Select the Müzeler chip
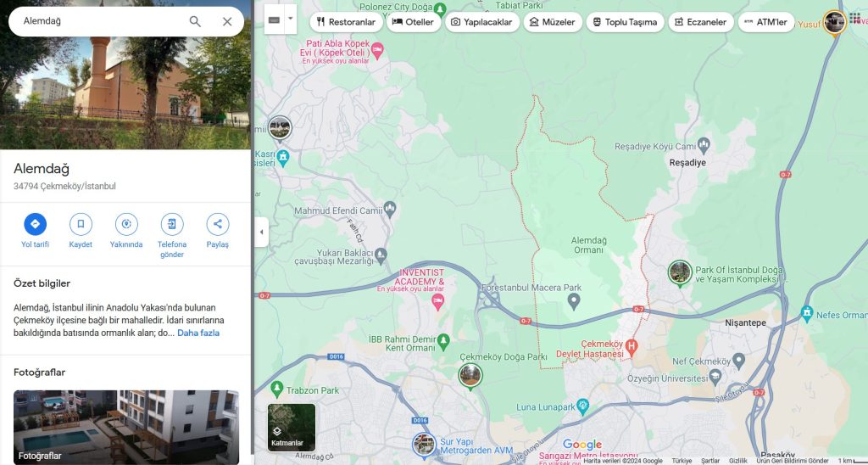Image resolution: width=868 pixels, height=465 pixels. coord(553,22)
